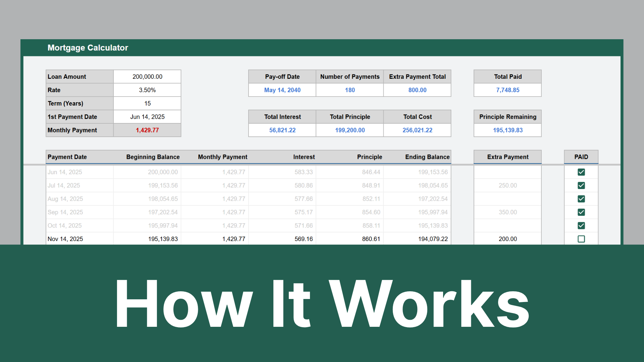Select the Rate value 3.50%
The image size is (644, 362).
[x=147, y=90]
